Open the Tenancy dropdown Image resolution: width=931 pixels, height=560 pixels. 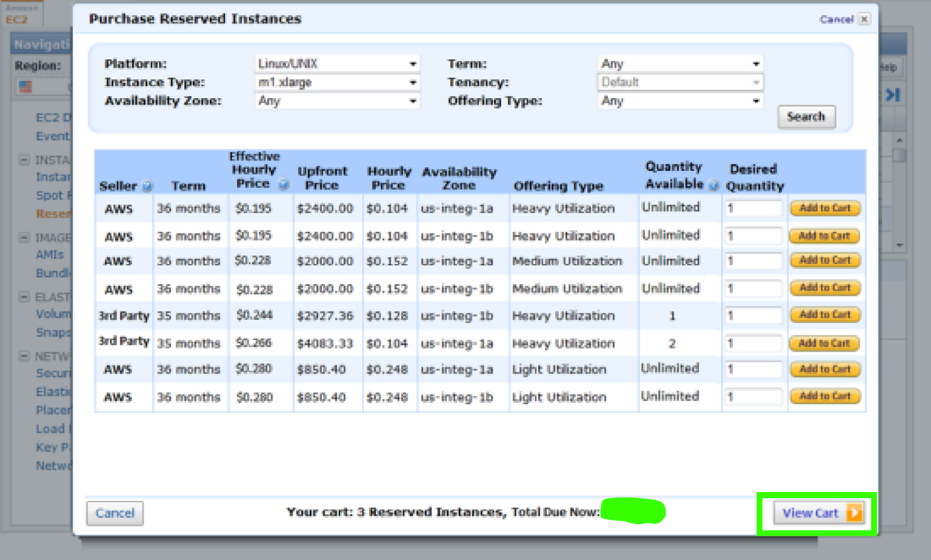[x=680, y=82]
